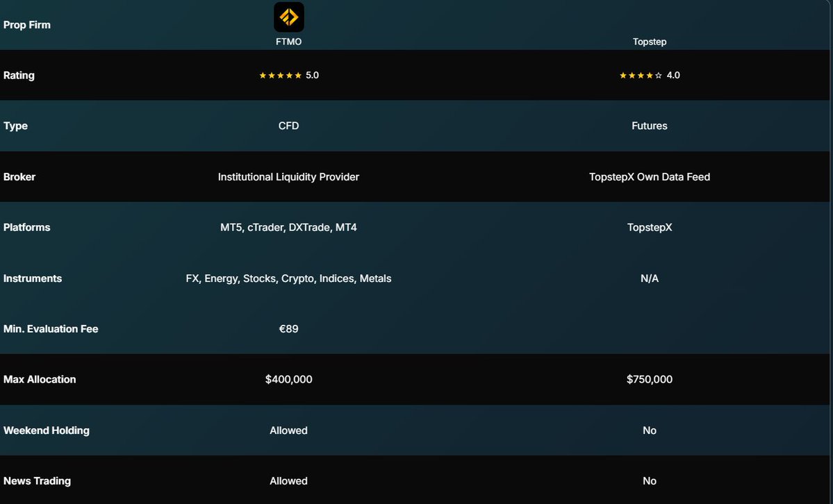The width and height of the screenshot is (833, 504).
Task: Click the Min. Evaluation Fee label
Action: pos(51,329)
